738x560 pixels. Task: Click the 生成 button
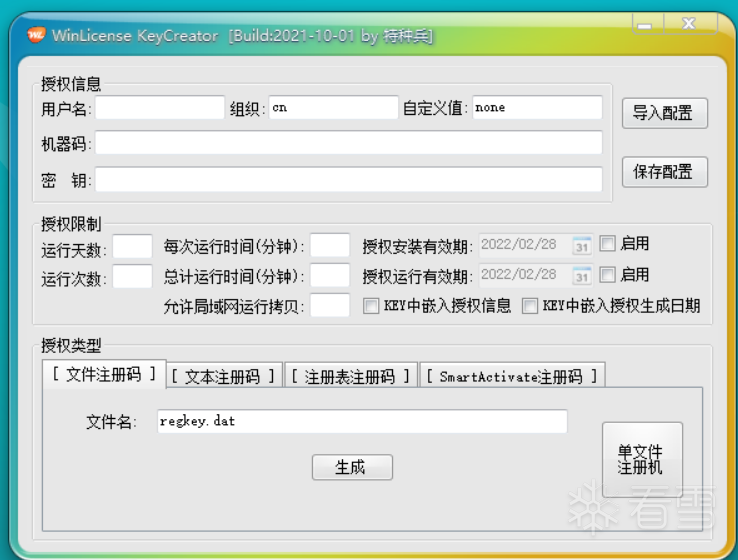[352, 467]
